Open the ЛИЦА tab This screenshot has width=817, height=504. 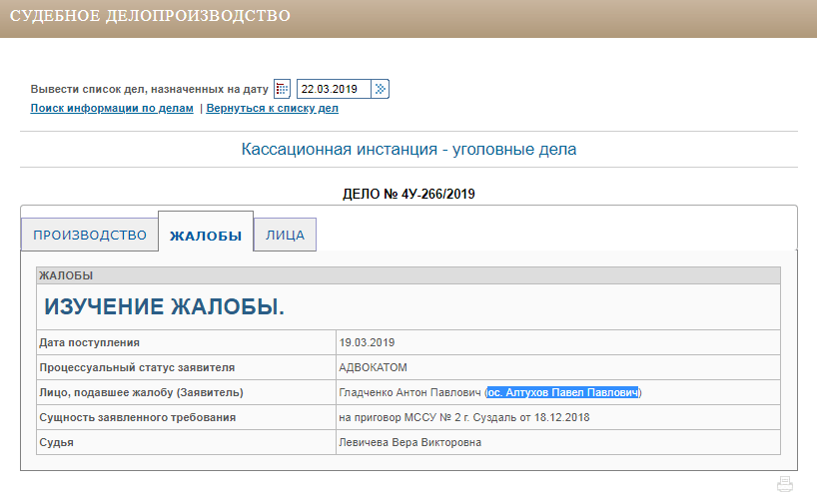point(286,236)
